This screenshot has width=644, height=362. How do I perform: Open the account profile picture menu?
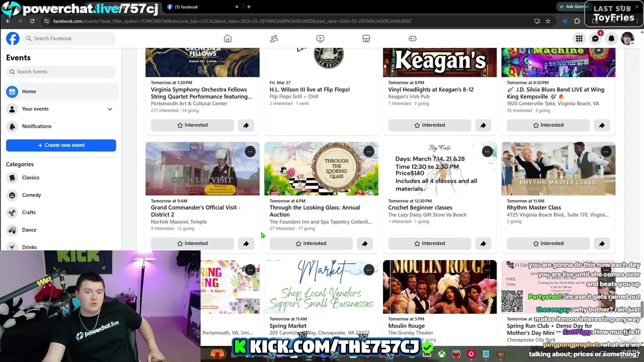627,39
